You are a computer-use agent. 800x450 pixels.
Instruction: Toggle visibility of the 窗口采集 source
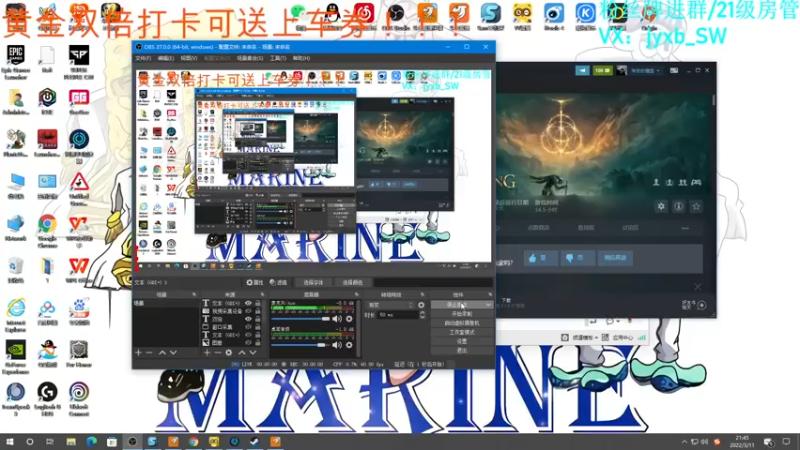point(248,327)
